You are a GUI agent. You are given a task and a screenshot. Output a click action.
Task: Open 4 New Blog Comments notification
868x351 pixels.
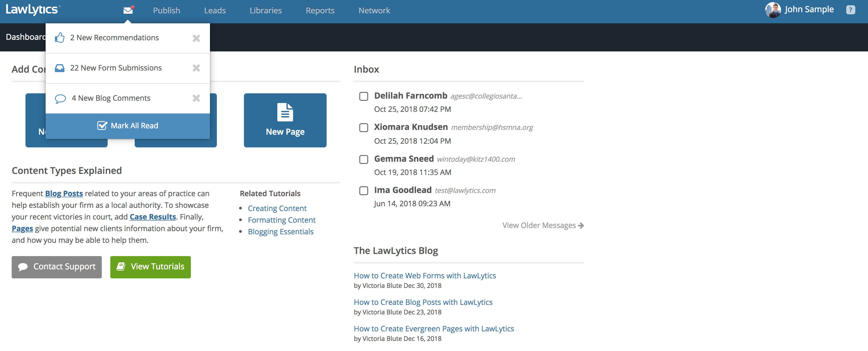pyautogui.click(x=128, y=99)
